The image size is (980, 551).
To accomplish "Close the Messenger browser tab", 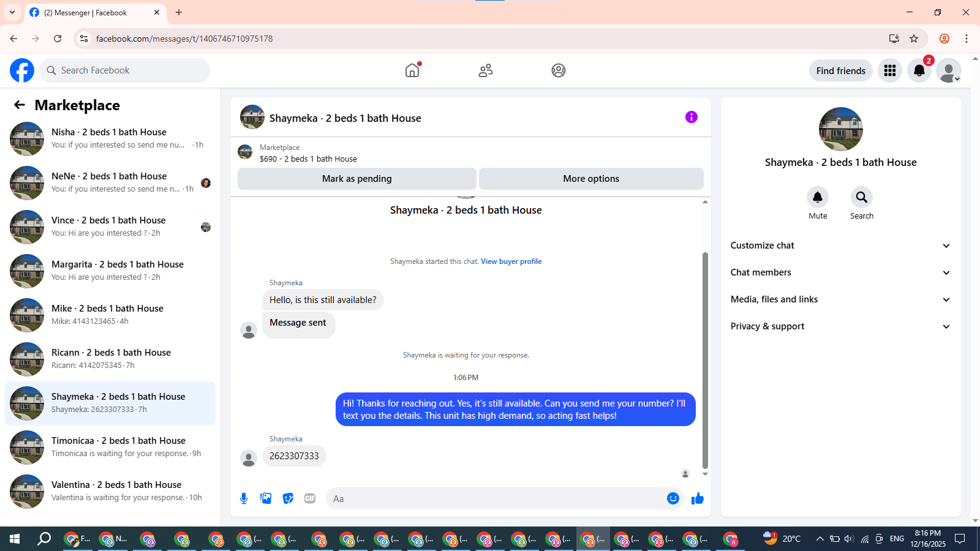I will (x=157, y=12).
